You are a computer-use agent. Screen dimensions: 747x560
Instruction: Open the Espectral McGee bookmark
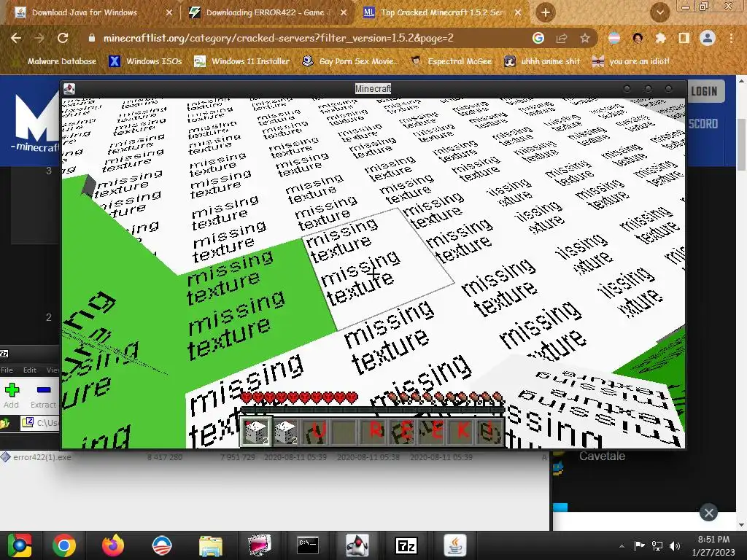point(451,61)
